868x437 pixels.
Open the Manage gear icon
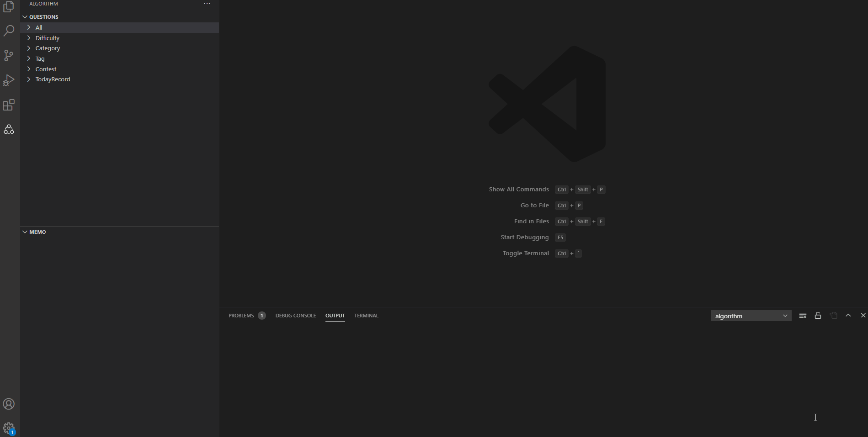coord(9,429)
